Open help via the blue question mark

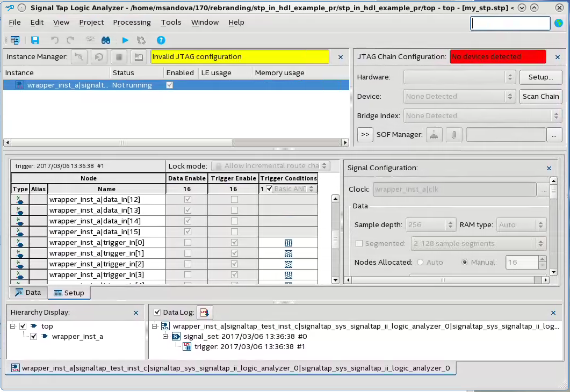[161, 40]
